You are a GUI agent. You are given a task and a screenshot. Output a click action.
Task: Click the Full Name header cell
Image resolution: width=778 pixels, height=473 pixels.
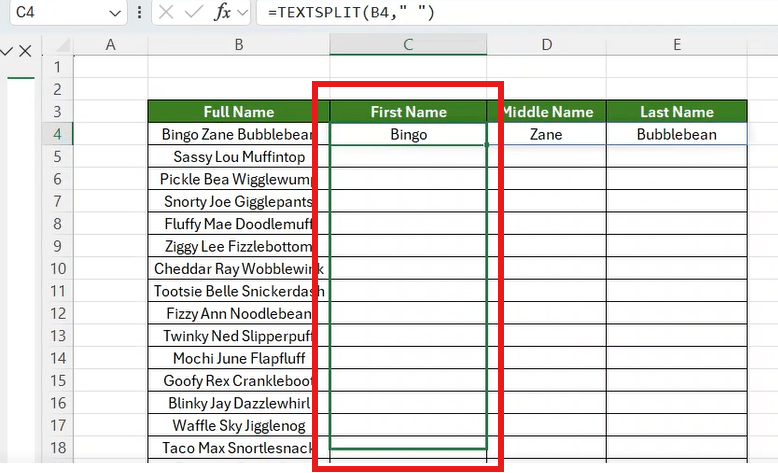click(x=239, y=112)
